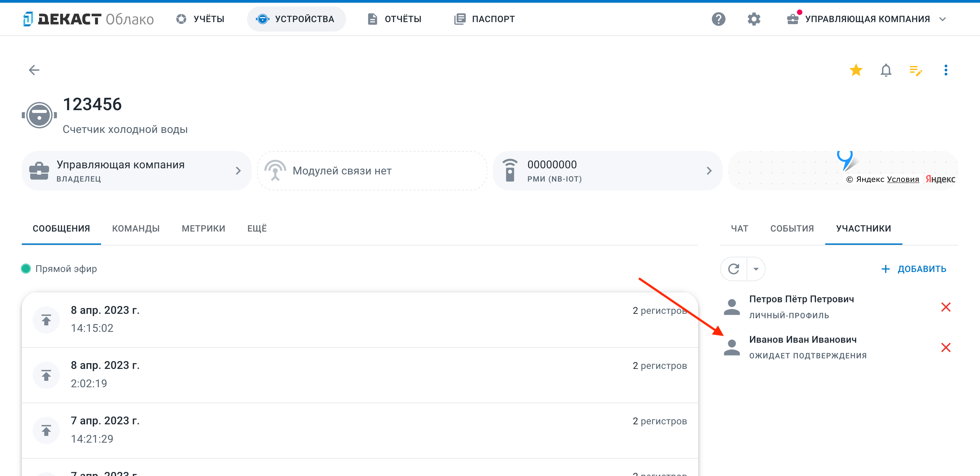Remove participant Иванов Иван Иванович

[946, 347]
